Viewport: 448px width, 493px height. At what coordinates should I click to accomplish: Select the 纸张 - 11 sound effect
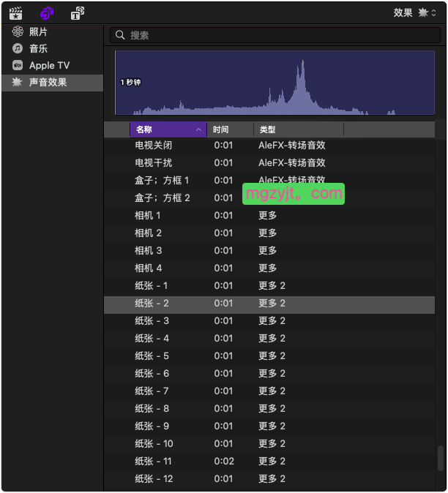[269, 462]
